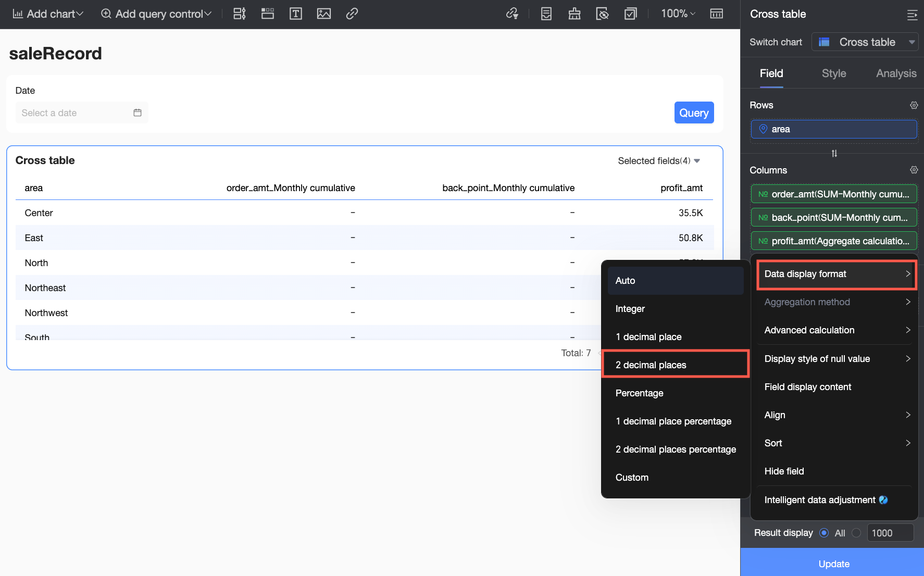Viewport: 924px width, 576px height.
Task: Click the Columns settings gear icon
Action: [914, 170]
